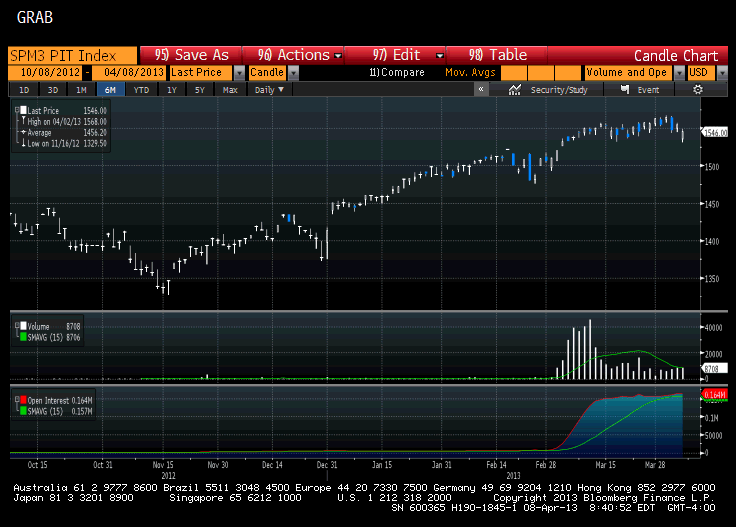This screenshot has width=736, height=527.
Task: Open the Daily periodicity dropdown
Action: point(270,90)
